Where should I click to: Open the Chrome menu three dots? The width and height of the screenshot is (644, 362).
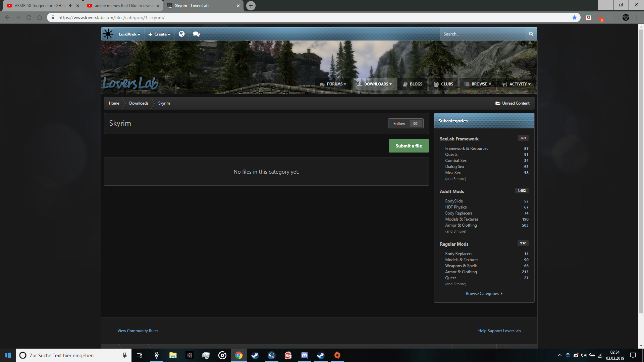637,17
